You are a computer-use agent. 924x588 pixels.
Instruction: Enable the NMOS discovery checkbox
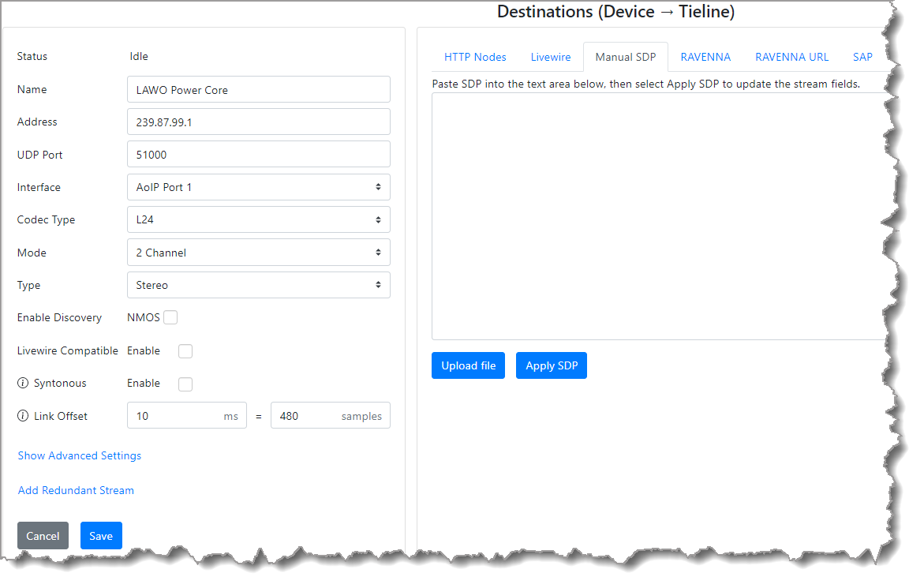[x=170, y=317]
